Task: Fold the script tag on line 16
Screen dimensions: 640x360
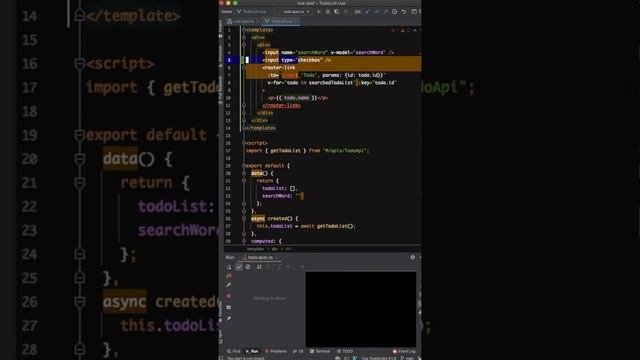Action: (244, 143)
